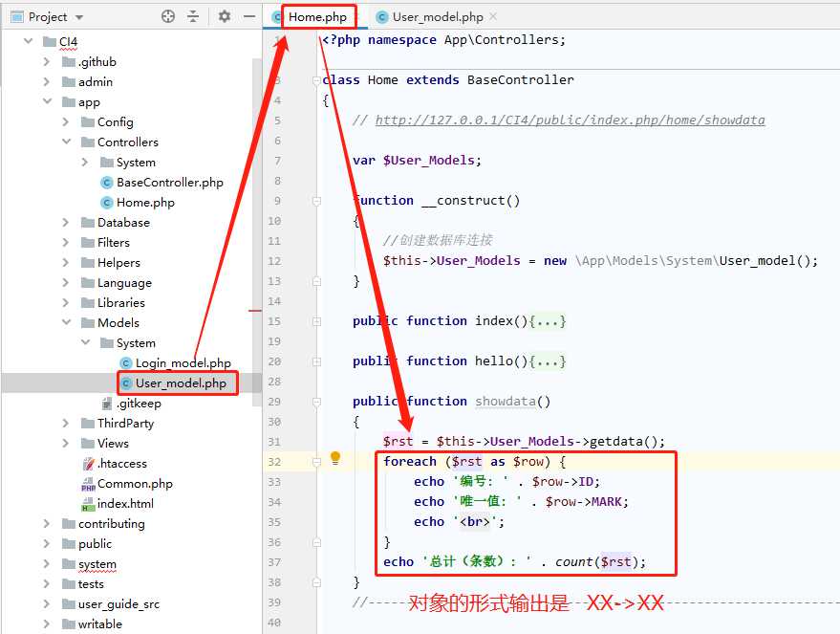Expand the Helpers folder
This screenshot has width=840, height=634.
click(x=66, y=262)
